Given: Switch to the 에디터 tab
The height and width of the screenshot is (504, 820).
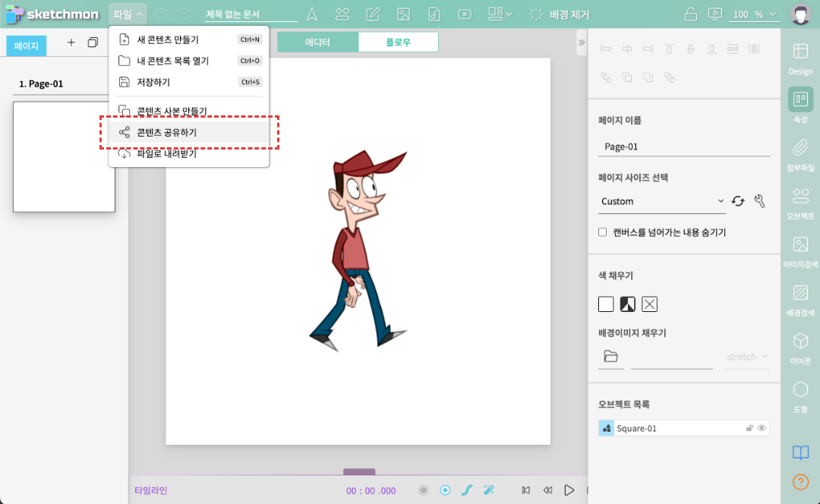Looking at the screenshot, I should [317, 42].
